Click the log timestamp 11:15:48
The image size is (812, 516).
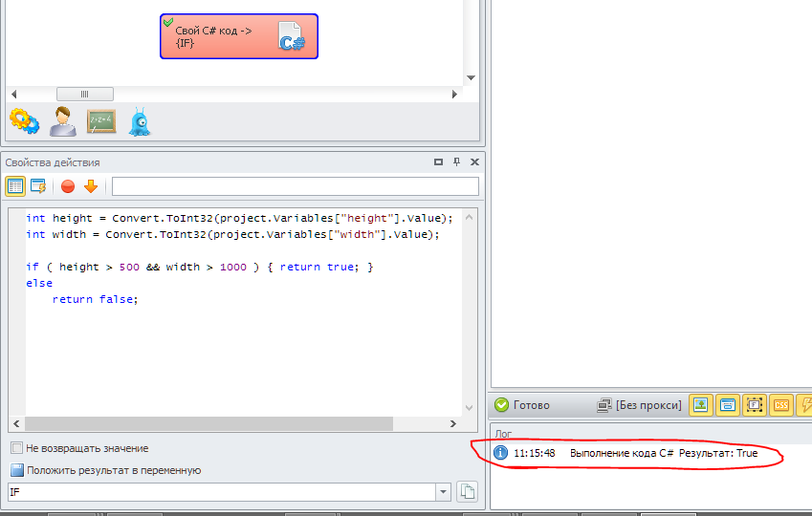(534, 453)
